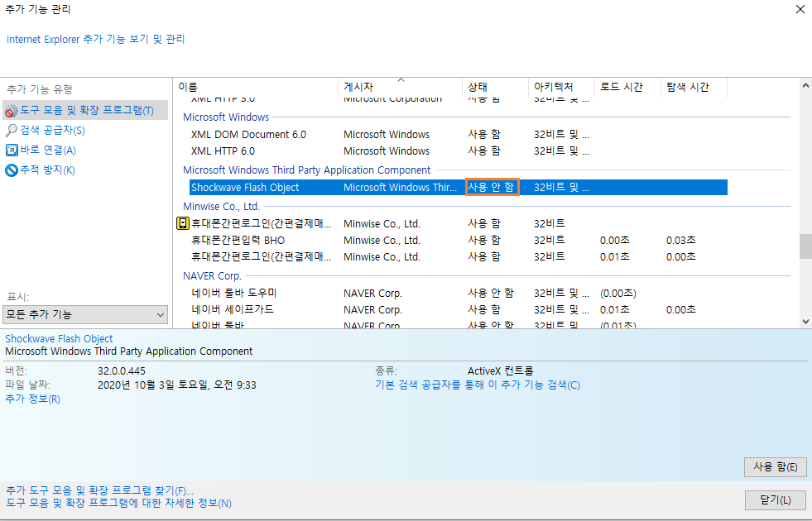812x521 pixels.
Task: Click yellow icon beside 휴대폰간편로그인 first row
Action: (x=183, y=223)
